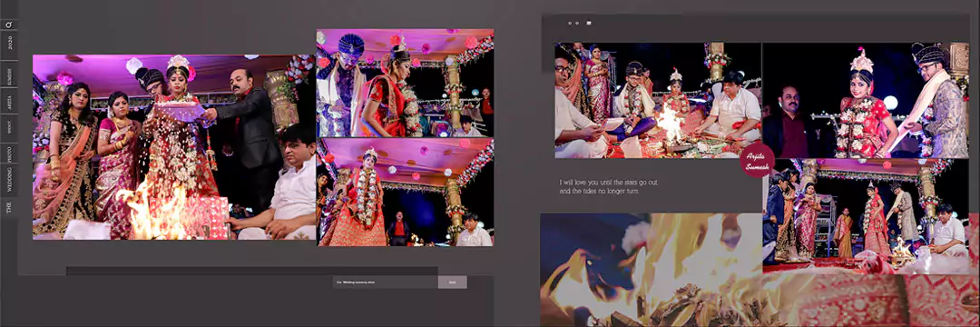The width and height of the screenshot is (980, 327).
Task: Click the 'and the tides no longer turn.' line
Action: click(599, 192)
